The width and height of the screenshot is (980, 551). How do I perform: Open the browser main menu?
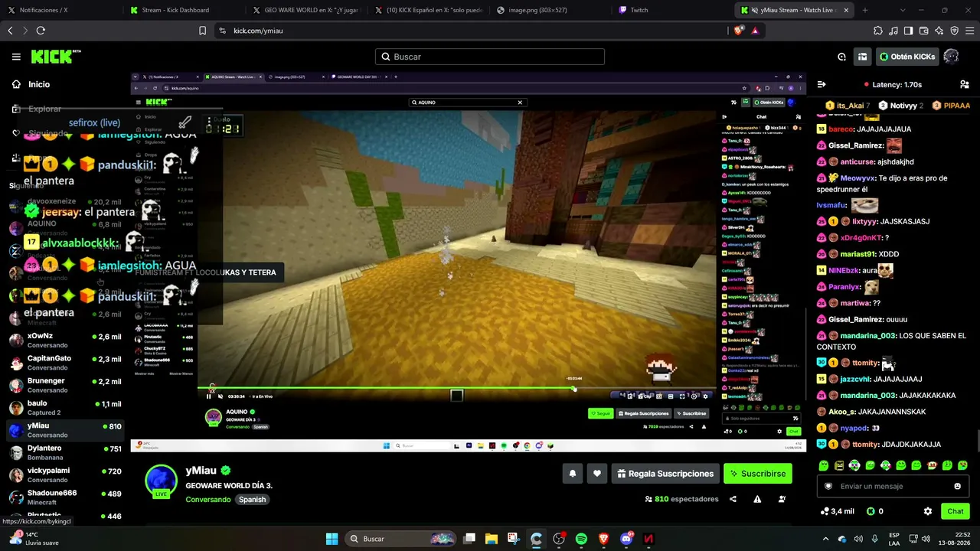(x=970, y=31)
